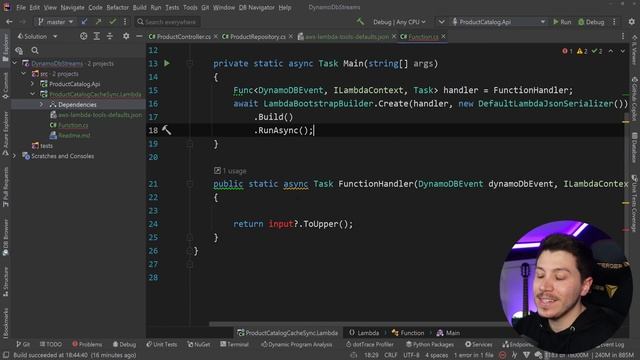Close the ProductRepository.cs tab
The width and height of the screenshot is (640, 360).
point(290,36)
